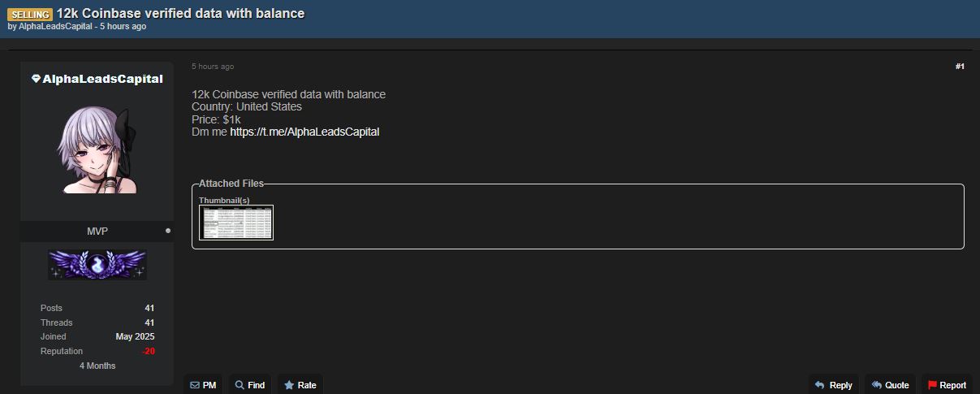
Task: View the user's Threads count of 41
Action: pyautogui.click(x=149, y=323)
